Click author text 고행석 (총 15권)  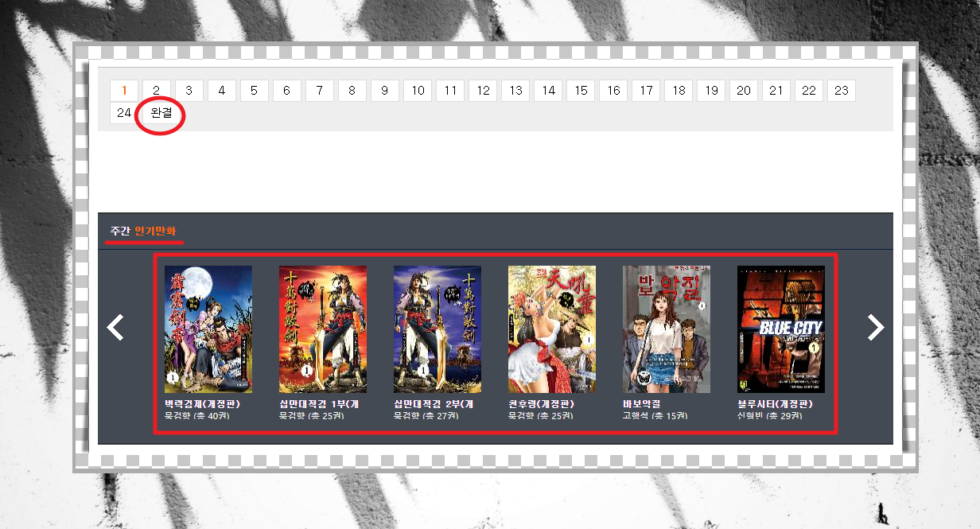pos(655,416)
